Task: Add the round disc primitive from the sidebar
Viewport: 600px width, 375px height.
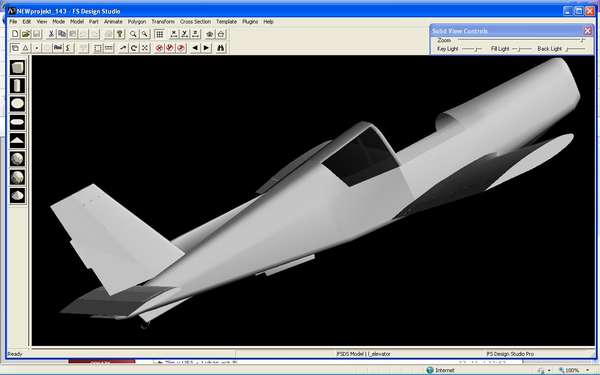Action: tap(17, 104)
